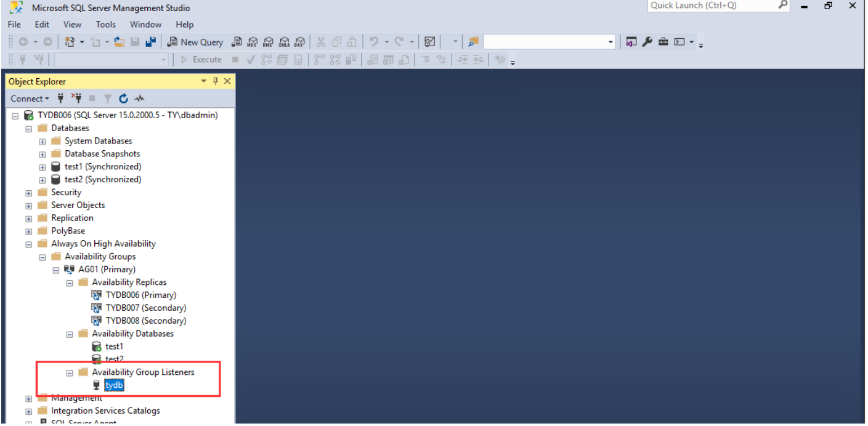Expand the Server Objects folder
The height and width of the screenshot is (426, 868).
click(x=29, y=206)
